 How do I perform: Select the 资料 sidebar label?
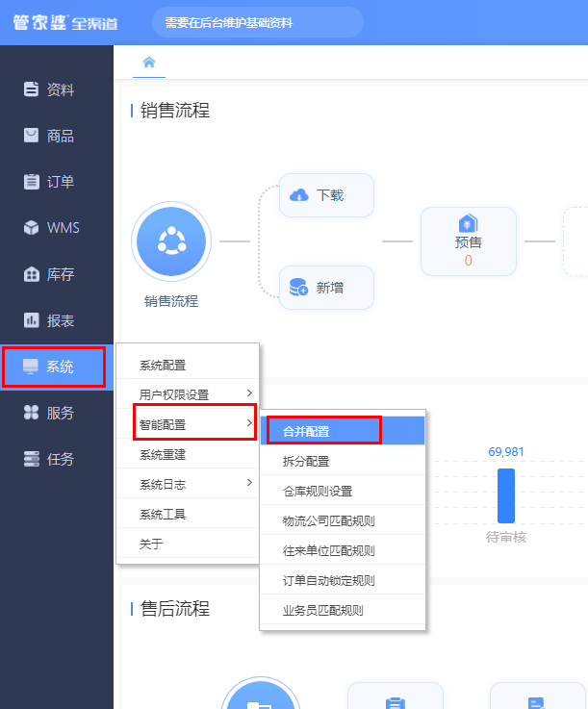pyautogui.click(x=61, y=89)
